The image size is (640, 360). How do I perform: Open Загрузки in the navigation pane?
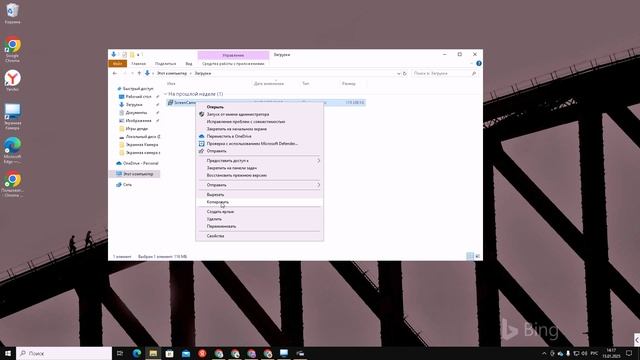point(134,104)
